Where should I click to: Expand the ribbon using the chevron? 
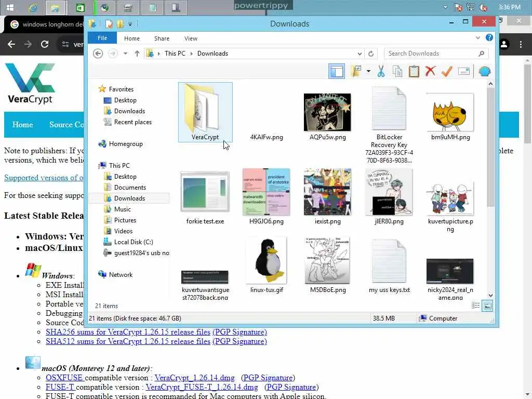click(x=478, y=37)
